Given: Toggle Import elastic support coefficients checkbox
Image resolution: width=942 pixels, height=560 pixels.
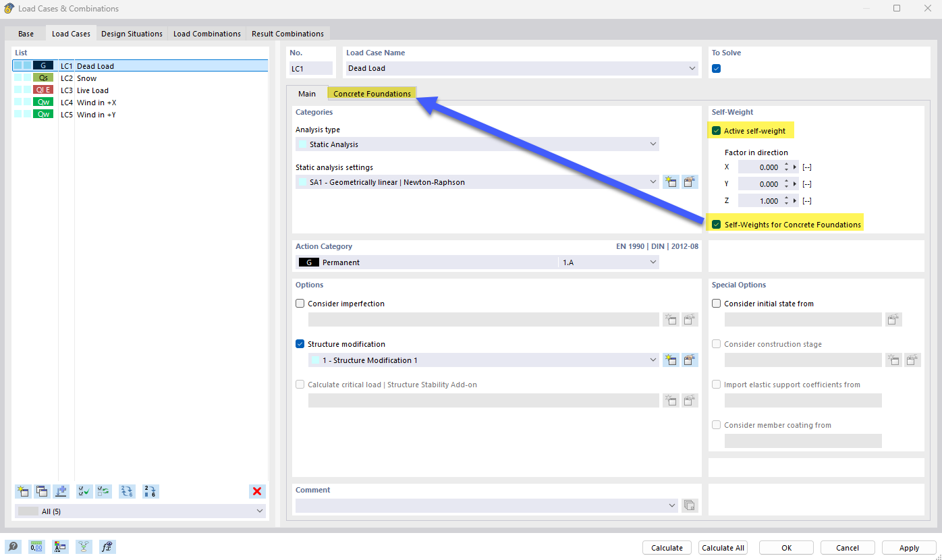Looking at the screenshot, I should click(717, 385).
